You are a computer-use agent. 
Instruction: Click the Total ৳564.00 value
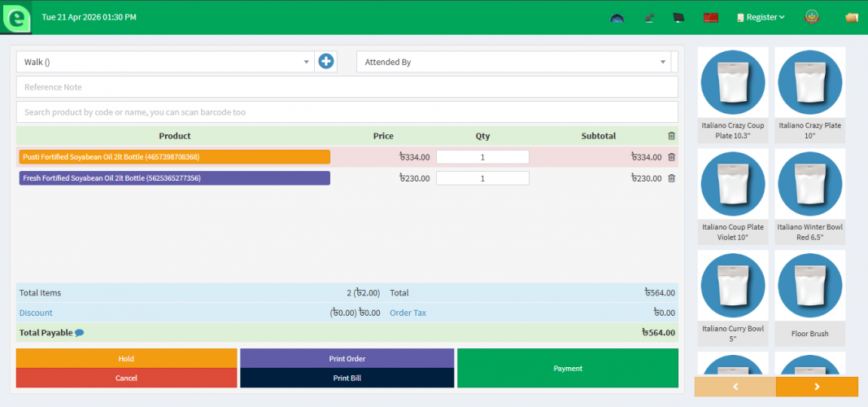click(660, 293)
